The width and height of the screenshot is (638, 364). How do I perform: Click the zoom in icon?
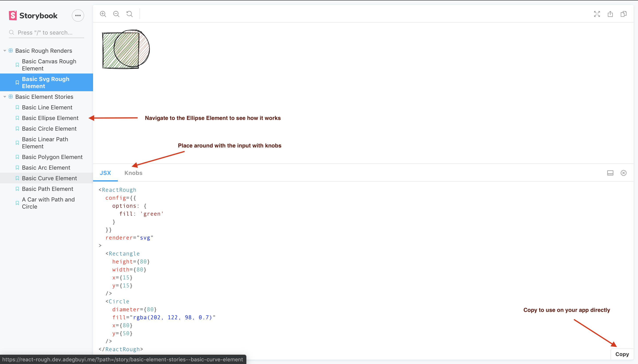(103, 14)
